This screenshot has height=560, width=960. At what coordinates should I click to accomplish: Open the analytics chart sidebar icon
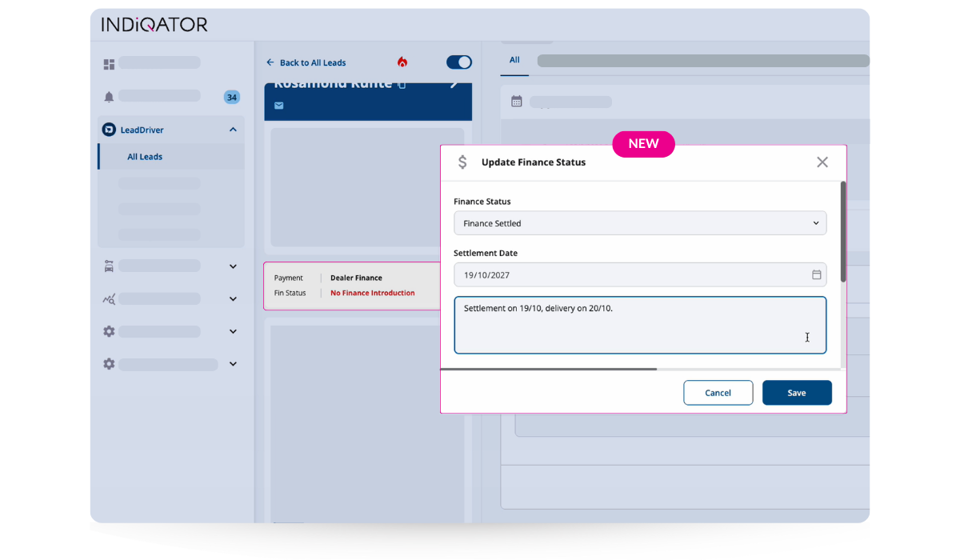[x=109, y=299]
